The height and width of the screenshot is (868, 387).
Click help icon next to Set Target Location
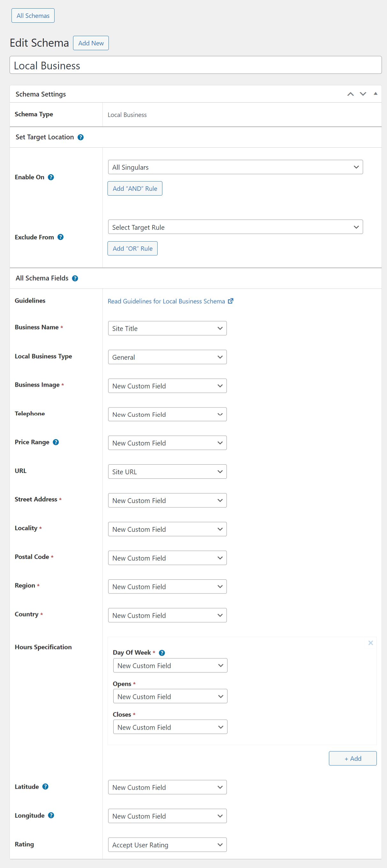click(80, 137)
